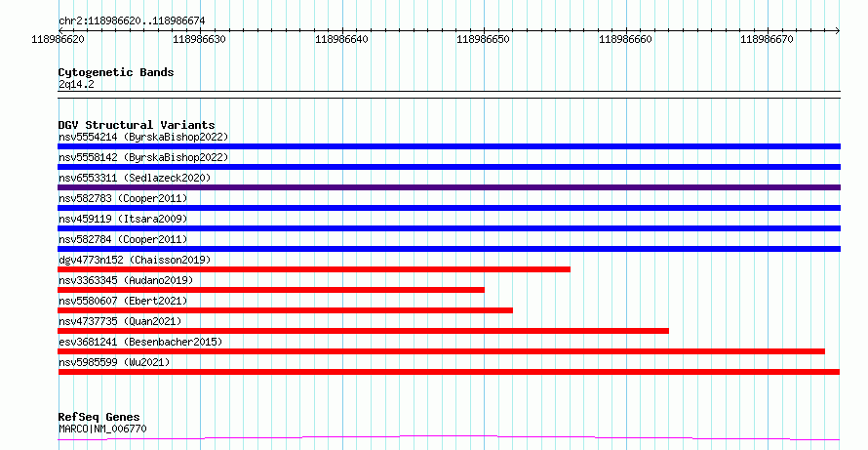Click the dgv4773n152 (Chaisson2019) label
Image resolution: width=868 pixels, height=450 pixels.
[x=135, y=260]
